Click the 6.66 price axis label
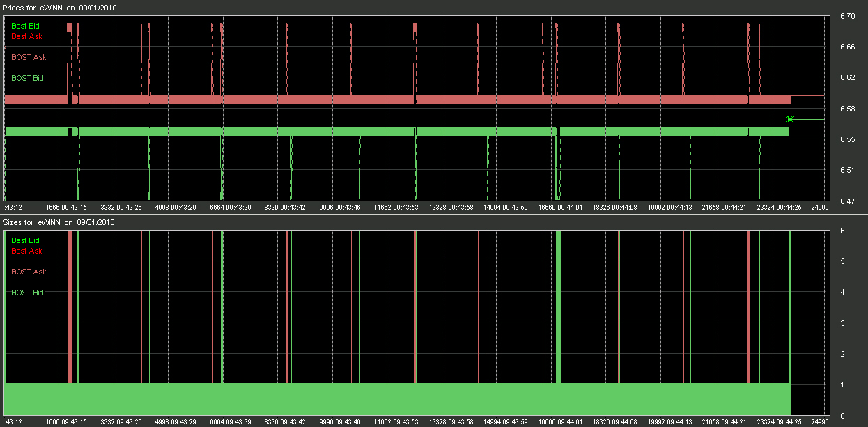The width and height of the screenshot is (868, 427). [848, 47]
